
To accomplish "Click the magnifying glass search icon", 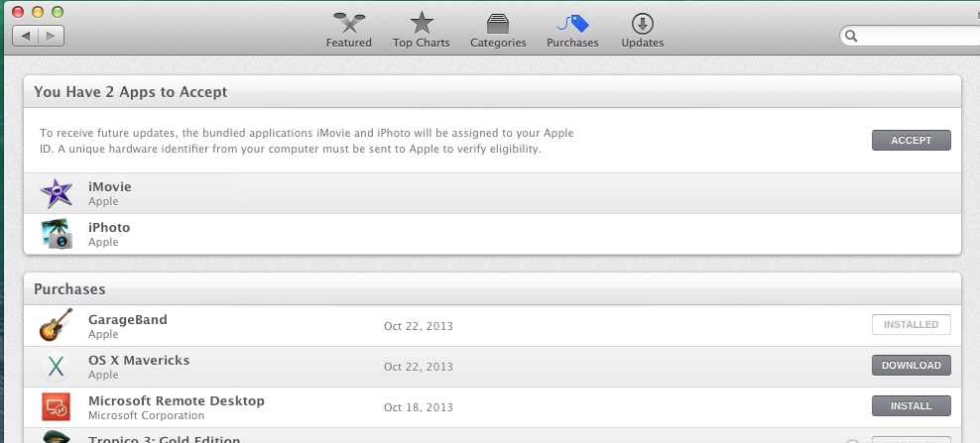I will pyautogui.click(x=851, y=37).
